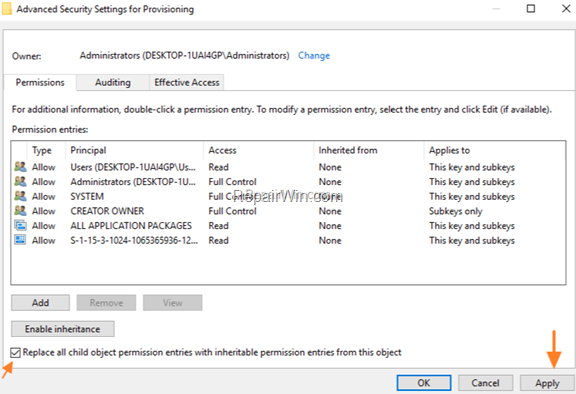This screenshot has height=394, width=576.
Task: Click the CREATOR OWNER principal icon
Action: point(20,211)
